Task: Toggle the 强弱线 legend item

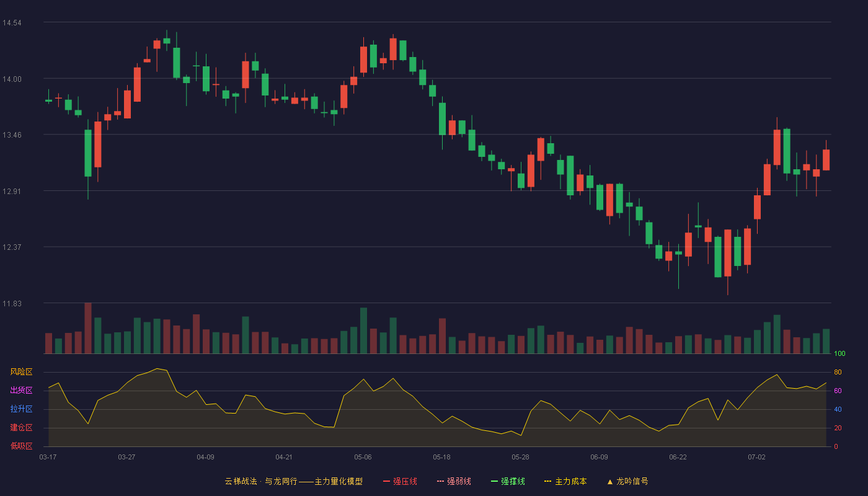Action: pyautogui.click(x=454, y=481)
